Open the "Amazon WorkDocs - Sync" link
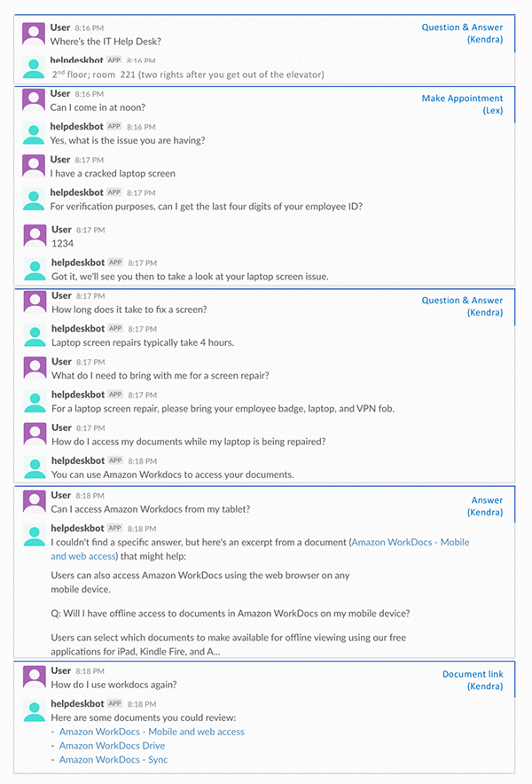 click(113, 759)
